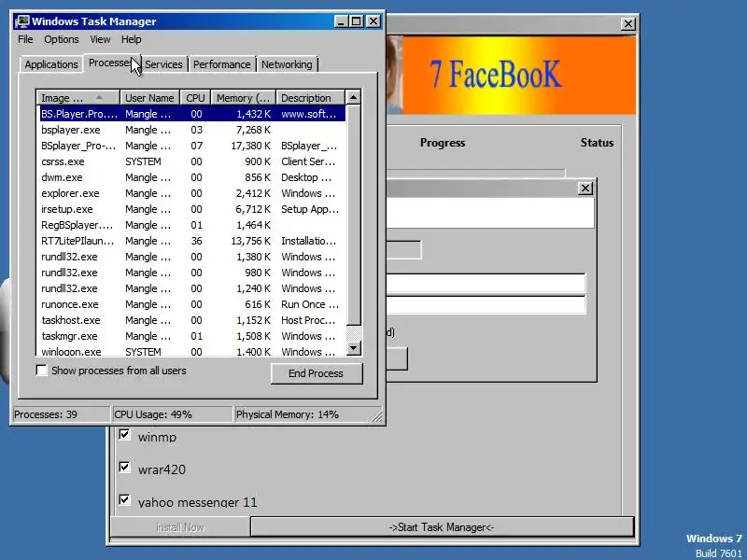747x560 pixels.
Task: Enable Show processes from all users
Action: click(x=42, y=371)
